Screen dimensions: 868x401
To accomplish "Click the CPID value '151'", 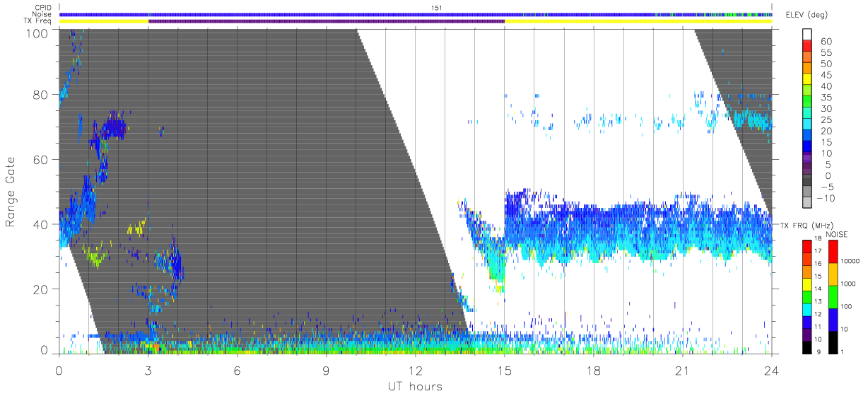I will coord(438,8).
